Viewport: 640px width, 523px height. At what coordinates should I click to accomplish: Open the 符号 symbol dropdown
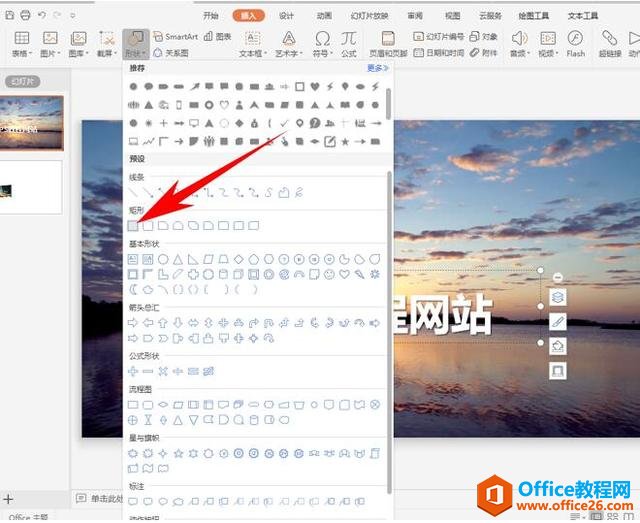click(x=322, y=44)
